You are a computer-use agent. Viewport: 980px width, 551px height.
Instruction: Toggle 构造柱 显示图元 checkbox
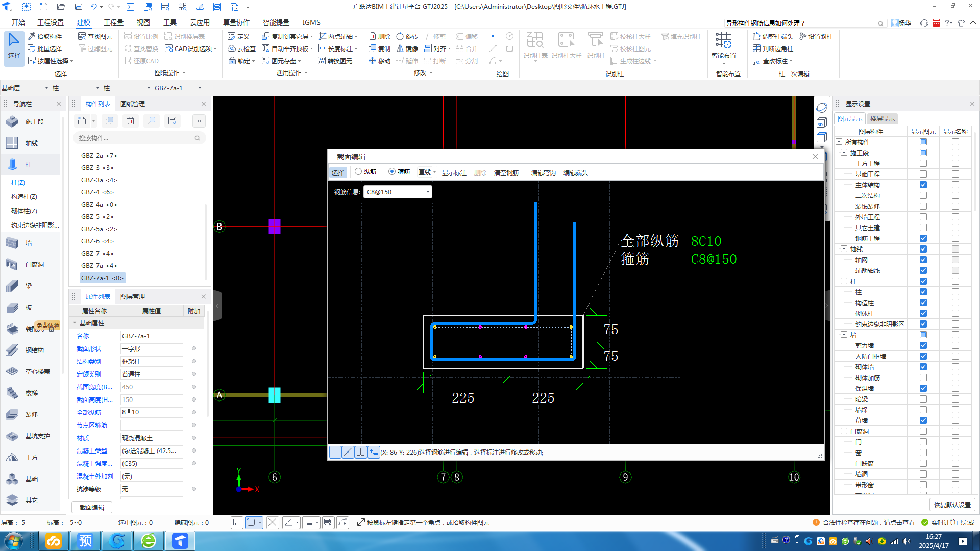(x=923, y=303)
